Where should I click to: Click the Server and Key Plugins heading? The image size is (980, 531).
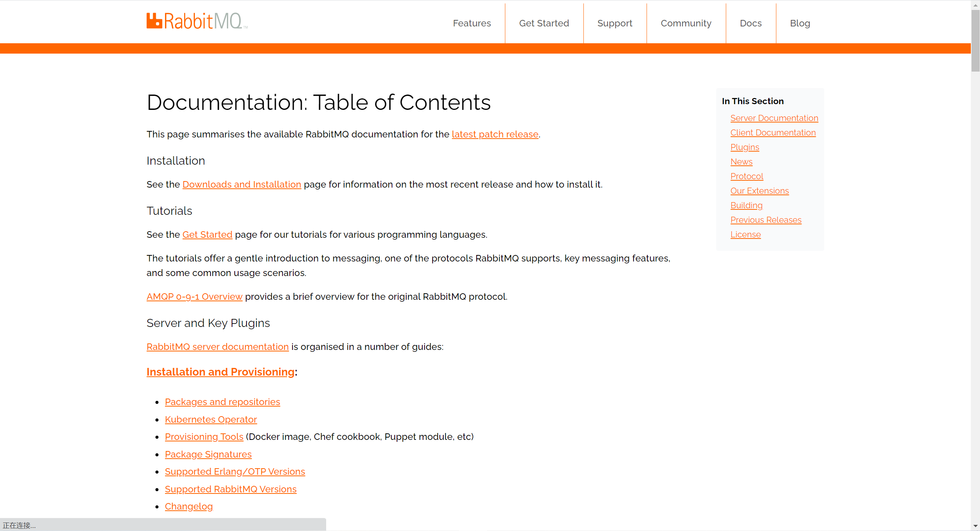pos(208,323)
